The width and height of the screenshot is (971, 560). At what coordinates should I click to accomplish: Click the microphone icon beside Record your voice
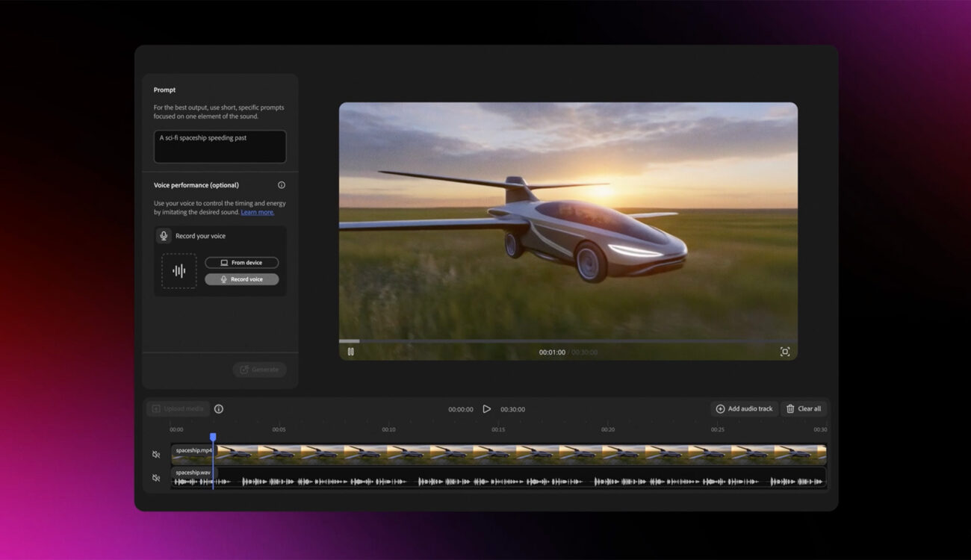coord(164,236)
